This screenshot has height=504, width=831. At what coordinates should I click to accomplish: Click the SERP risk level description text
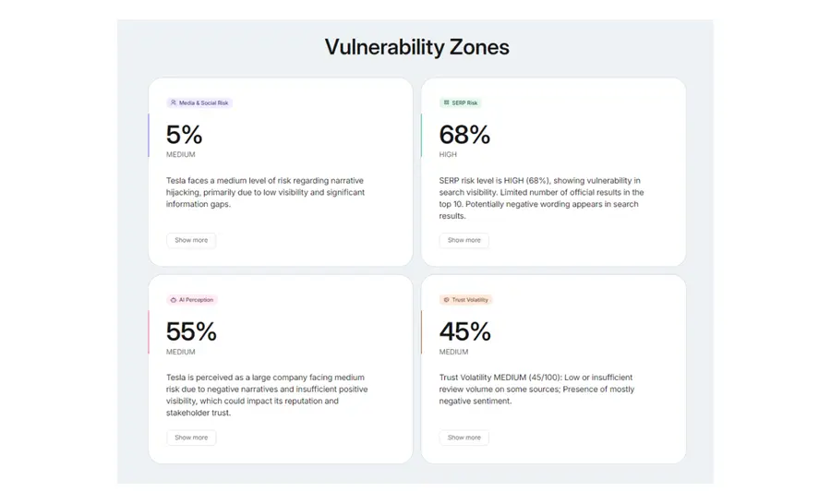[541, 198]
